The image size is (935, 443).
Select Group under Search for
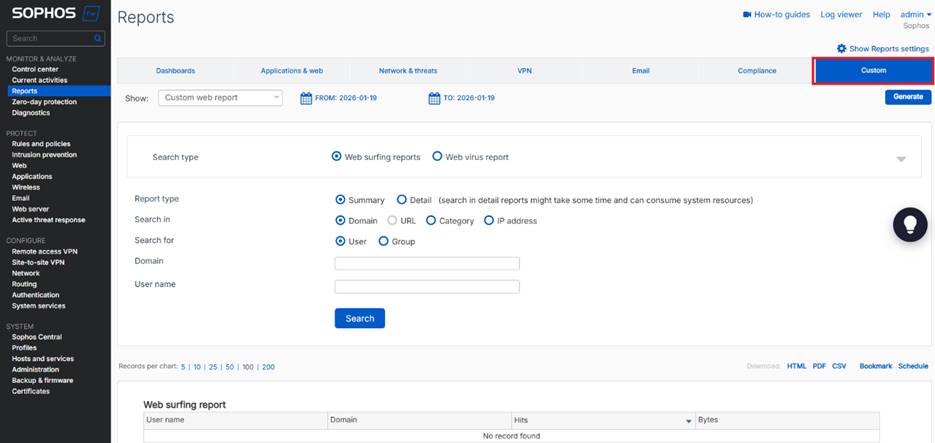[384, 241]
